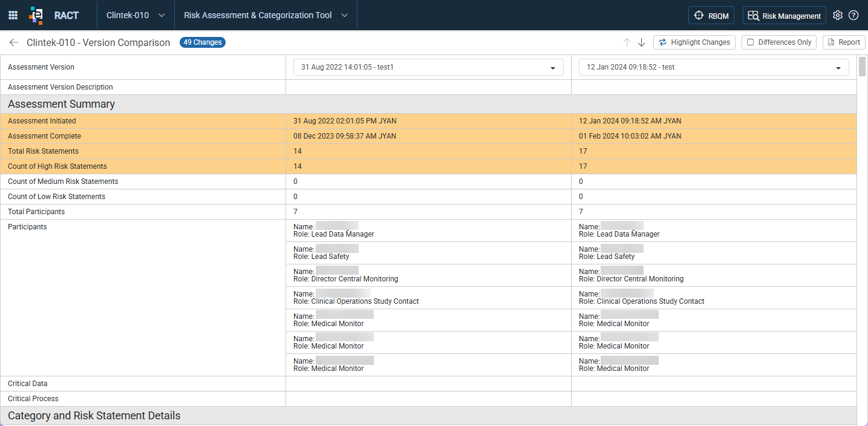Viewport: 868px width, 426px height.
Task: Jump to previous change up arrow
Action: (x=627, y=42)
